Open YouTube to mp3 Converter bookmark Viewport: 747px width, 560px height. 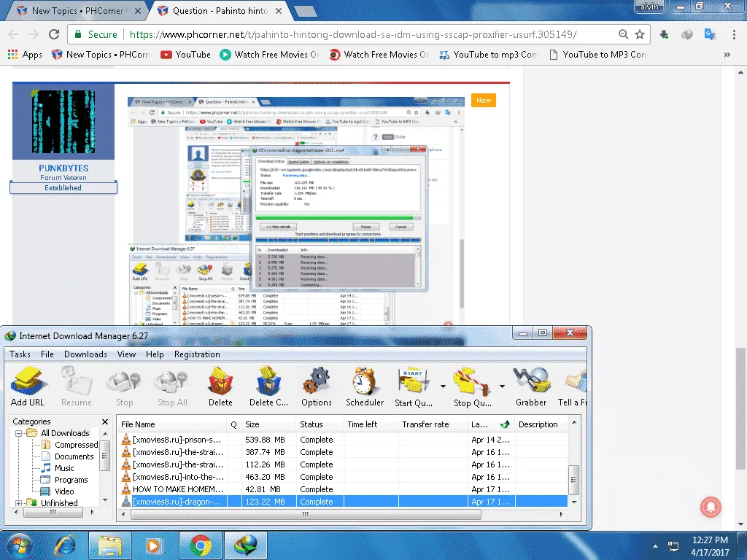489,55
